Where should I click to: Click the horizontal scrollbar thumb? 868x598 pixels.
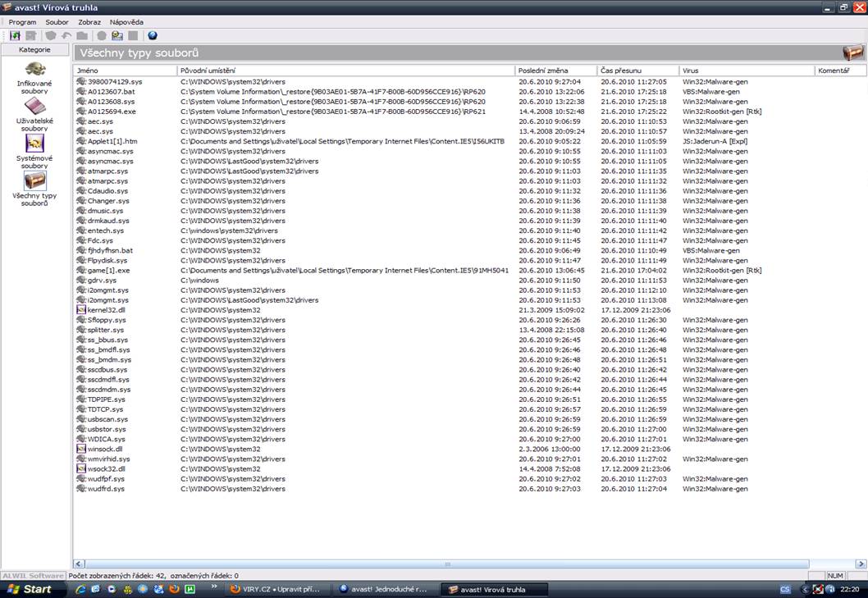pyautogui.click(x=448, y=564)
